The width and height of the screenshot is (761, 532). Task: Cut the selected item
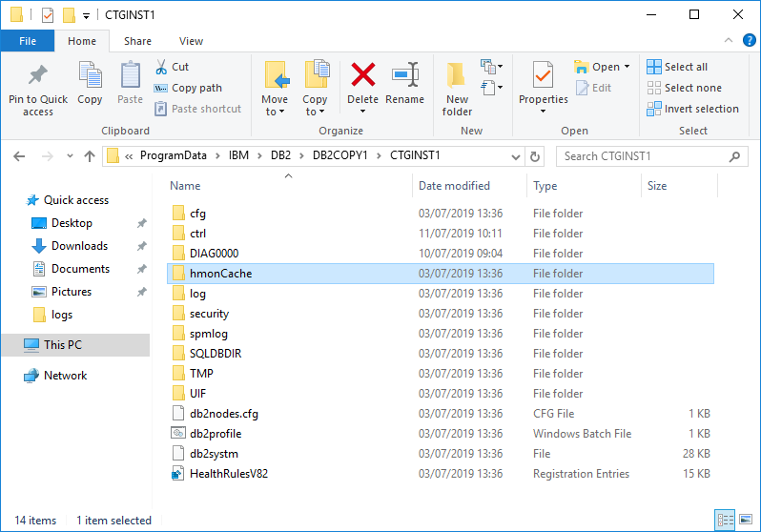pos(173,67)
